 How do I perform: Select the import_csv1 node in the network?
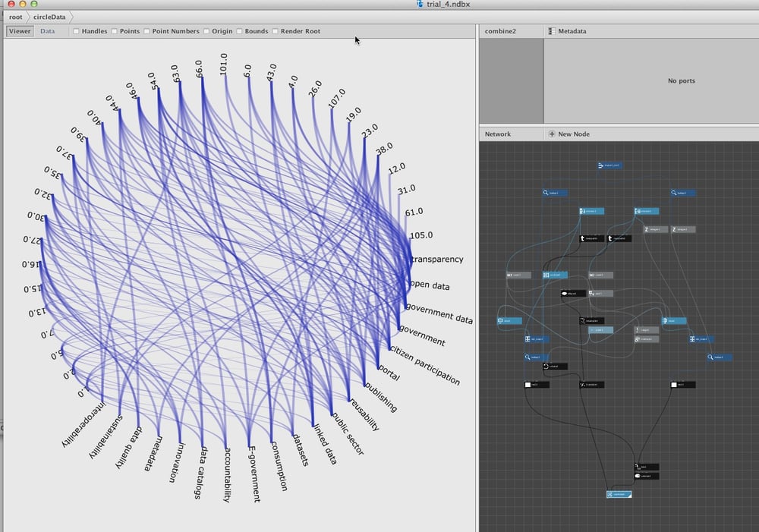[x=609, y=165]
